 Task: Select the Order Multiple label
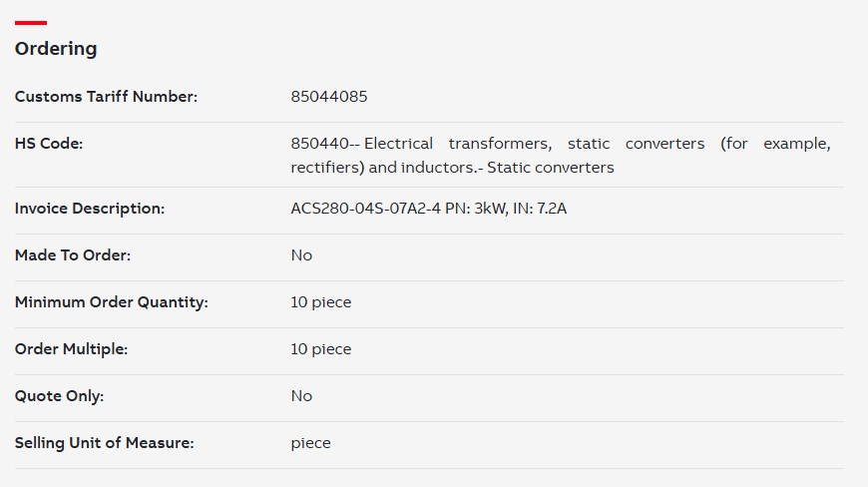pos(72,349)
